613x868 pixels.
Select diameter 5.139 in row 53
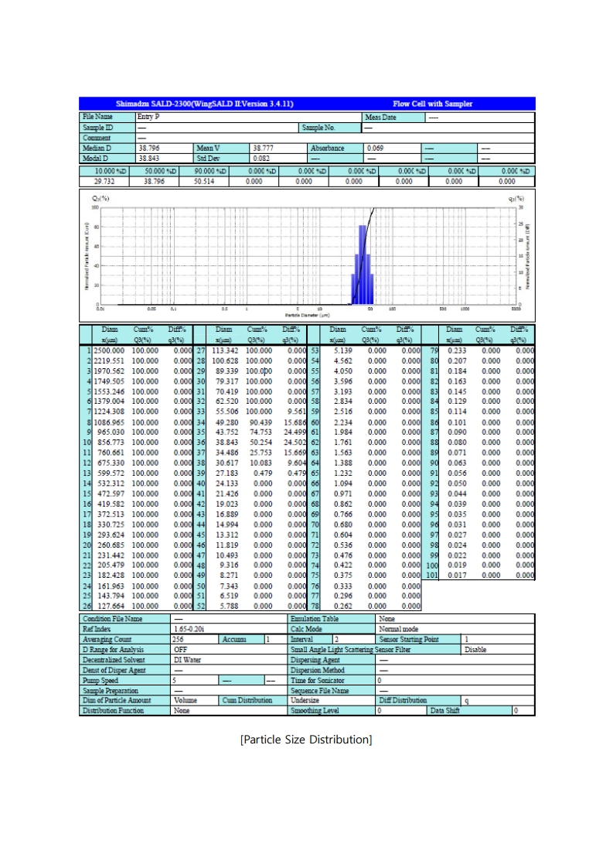click(x=343, y=350)
